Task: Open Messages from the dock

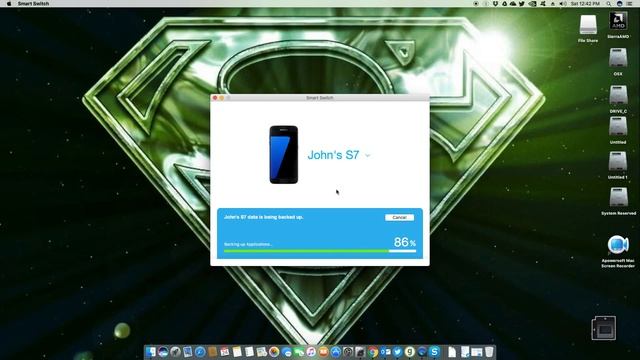Action: pos(286,351)
